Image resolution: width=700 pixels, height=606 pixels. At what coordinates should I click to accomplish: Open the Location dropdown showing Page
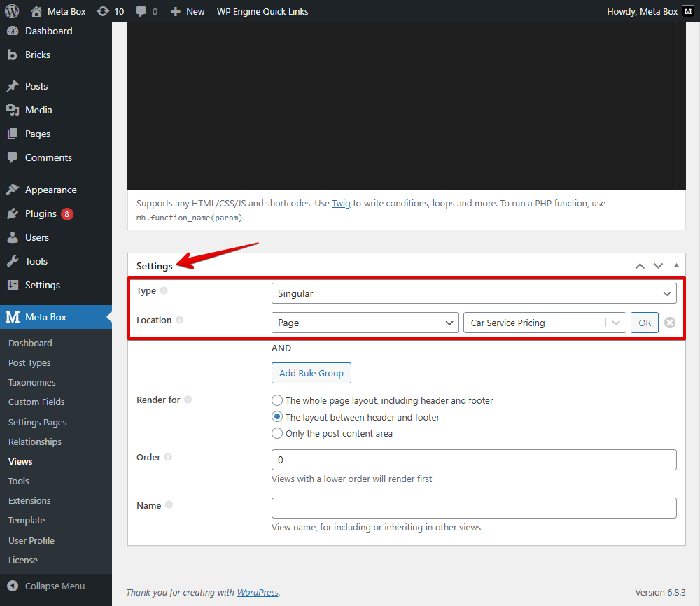pos(365,323)
